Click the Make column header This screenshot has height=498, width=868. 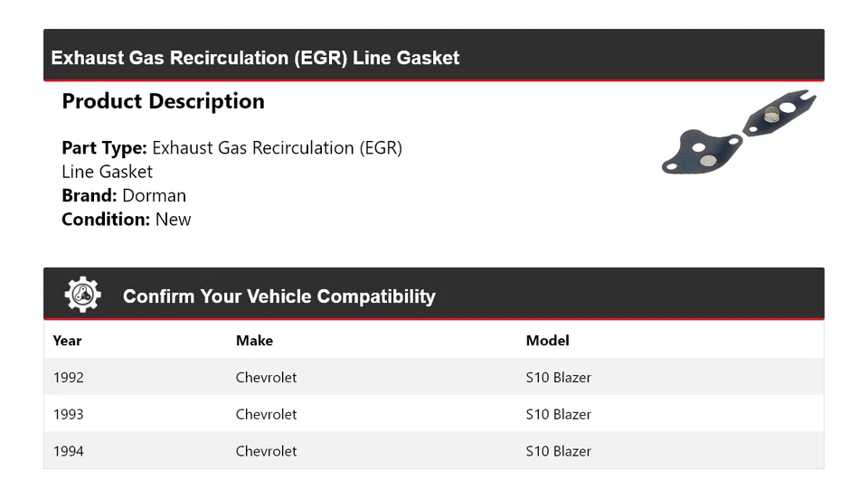click(254, 341)
